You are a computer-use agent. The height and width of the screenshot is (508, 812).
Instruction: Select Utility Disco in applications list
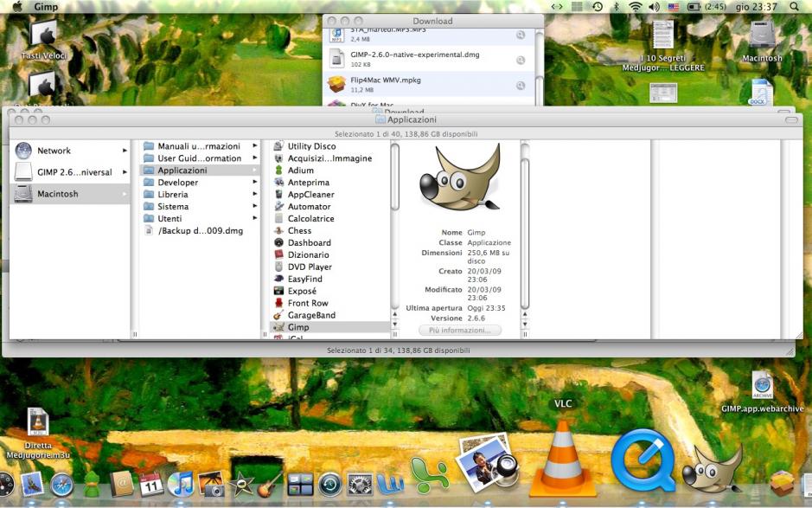(x=329, y=146)
